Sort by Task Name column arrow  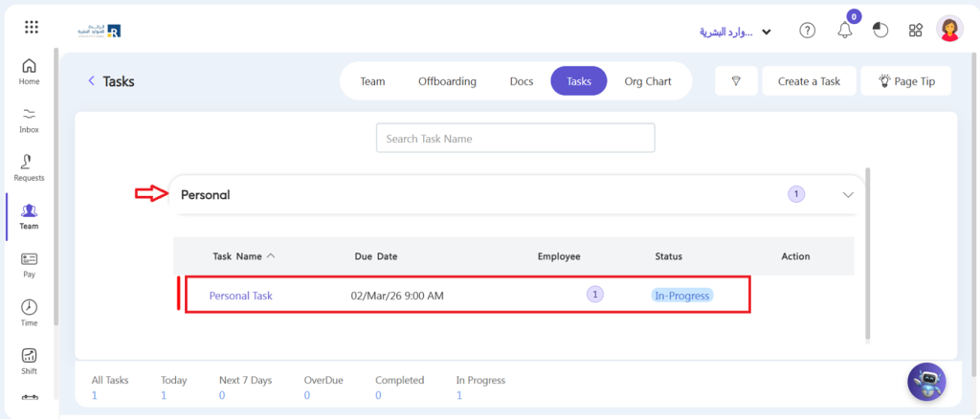[x=271, y=256]
